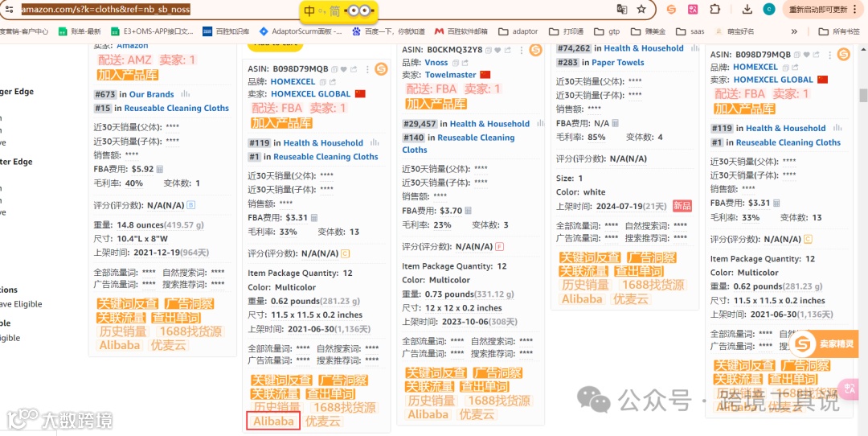Open the E3+OMS-APP接口文 bookmark
This screenshot has width=868, height=436.
[152, 31]
